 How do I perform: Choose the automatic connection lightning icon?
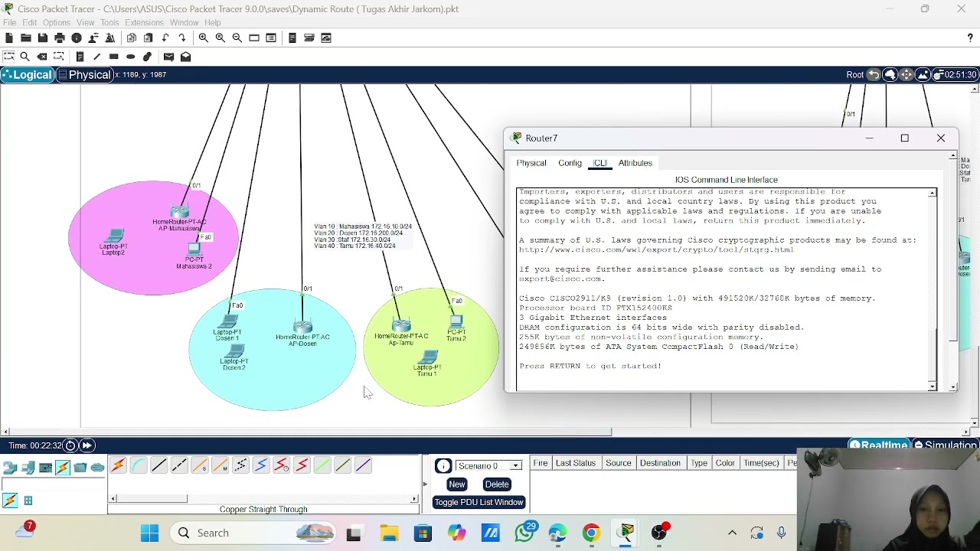point(118,465)
